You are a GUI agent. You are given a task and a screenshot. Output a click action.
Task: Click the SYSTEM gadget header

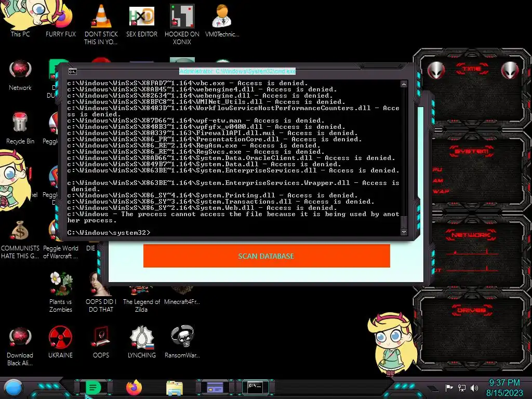[x=472, y=151]
